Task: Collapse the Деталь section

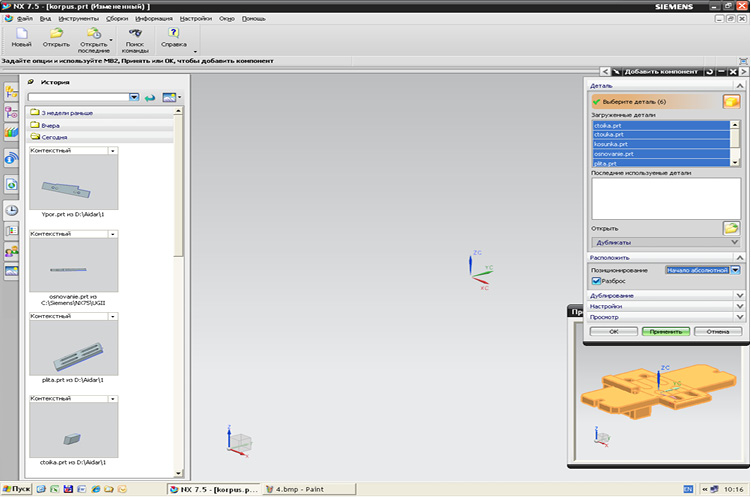Action: click(666, 86)
